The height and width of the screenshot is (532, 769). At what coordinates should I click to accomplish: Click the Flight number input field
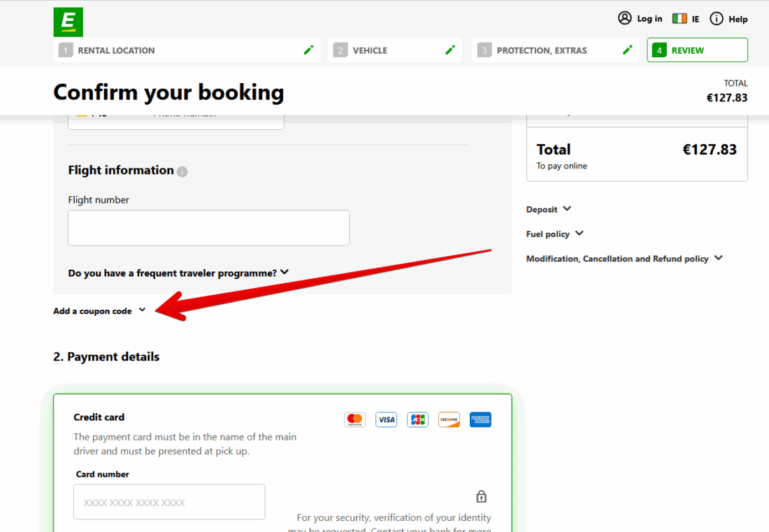pos(208,228)
